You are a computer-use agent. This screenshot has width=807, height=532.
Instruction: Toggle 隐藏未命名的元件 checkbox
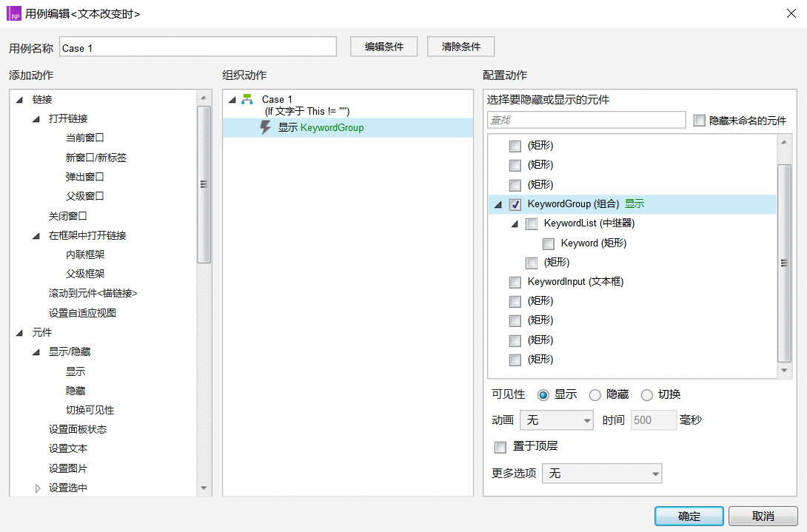(699, 121)
